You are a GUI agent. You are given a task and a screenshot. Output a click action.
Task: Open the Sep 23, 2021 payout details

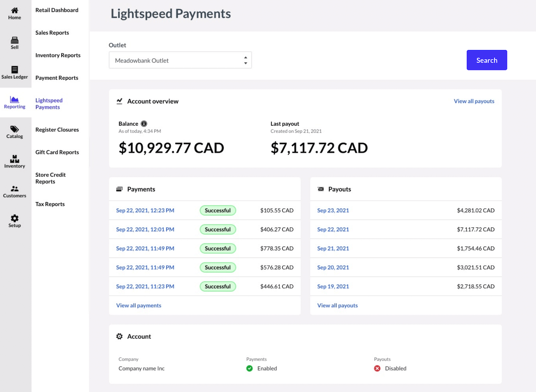point(333,210)
